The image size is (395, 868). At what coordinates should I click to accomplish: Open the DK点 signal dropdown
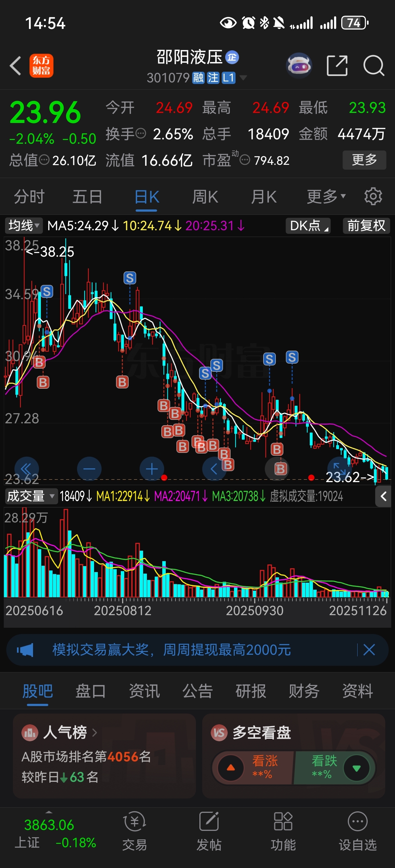click(x=308, y=225)
